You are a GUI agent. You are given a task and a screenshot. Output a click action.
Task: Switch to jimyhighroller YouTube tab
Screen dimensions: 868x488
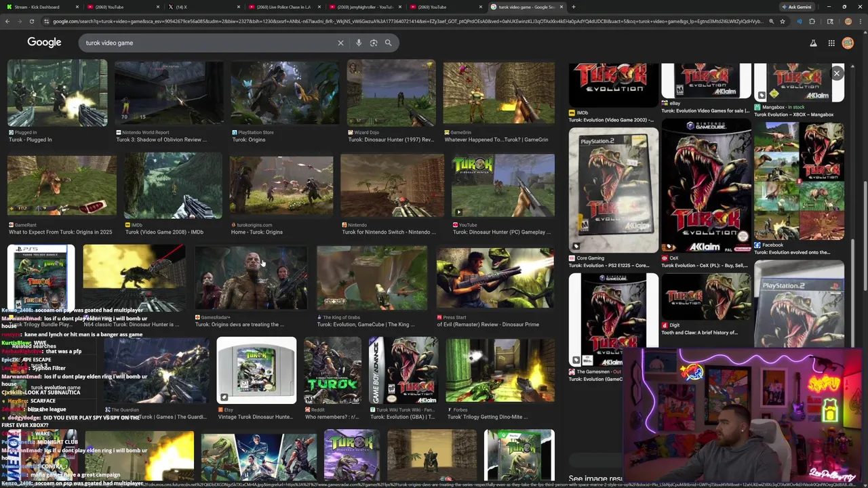coord(365,7)
